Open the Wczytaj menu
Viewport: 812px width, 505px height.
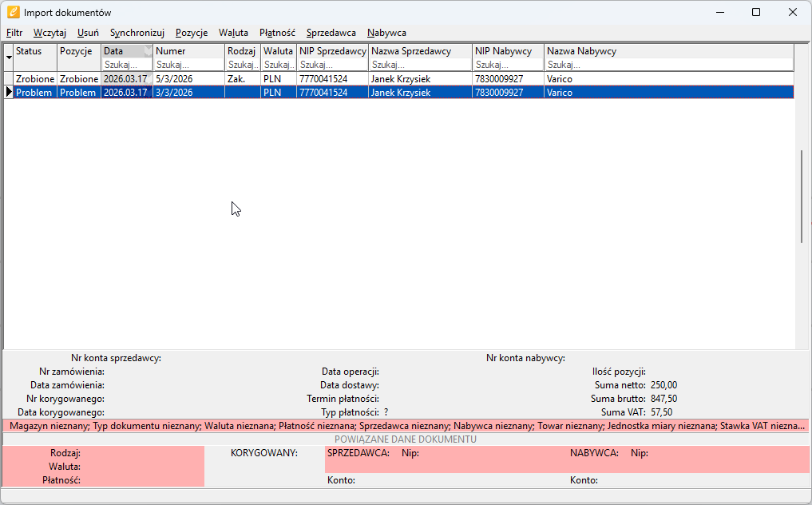point(50,33)
